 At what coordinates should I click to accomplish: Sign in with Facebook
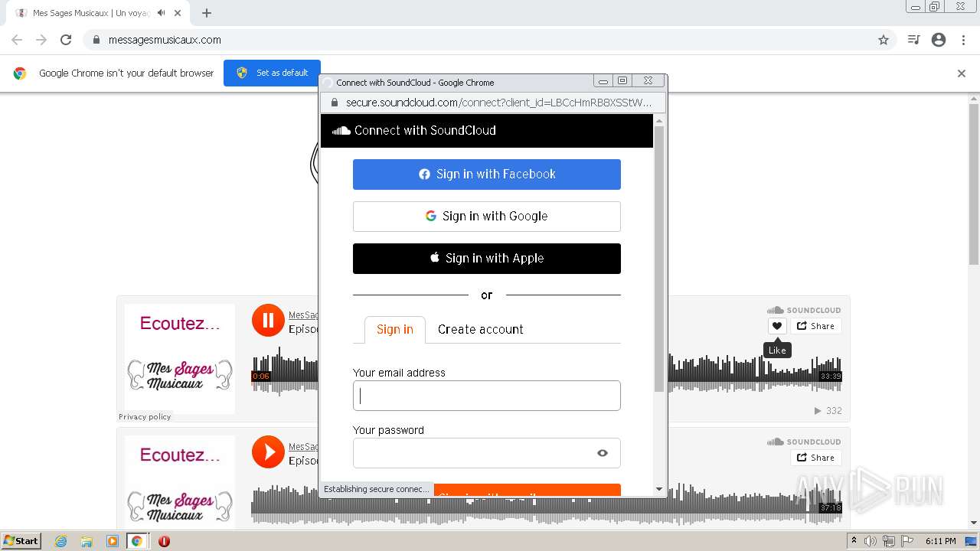pos(486,174)
